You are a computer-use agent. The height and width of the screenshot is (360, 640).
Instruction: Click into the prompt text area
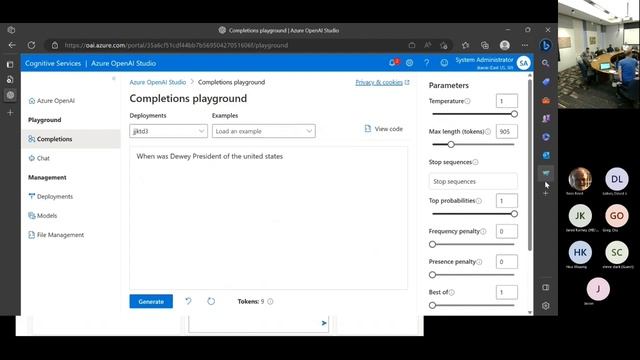(268, 218)
